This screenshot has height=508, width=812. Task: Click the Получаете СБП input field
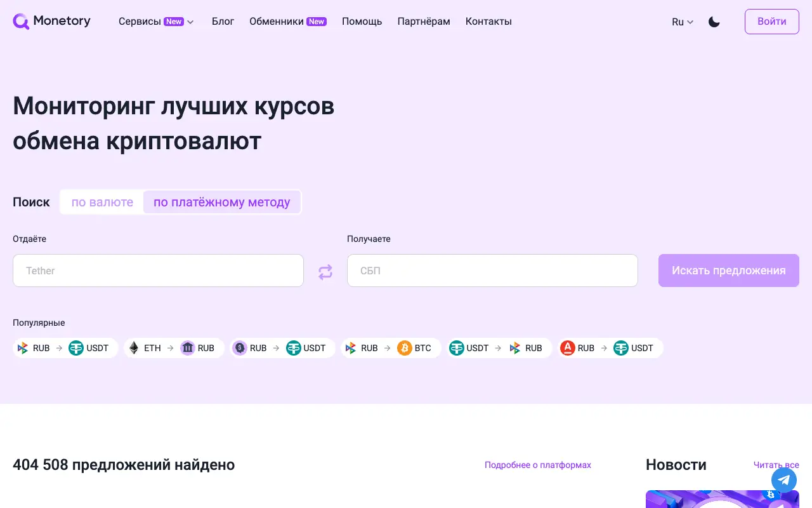[492, 271]
